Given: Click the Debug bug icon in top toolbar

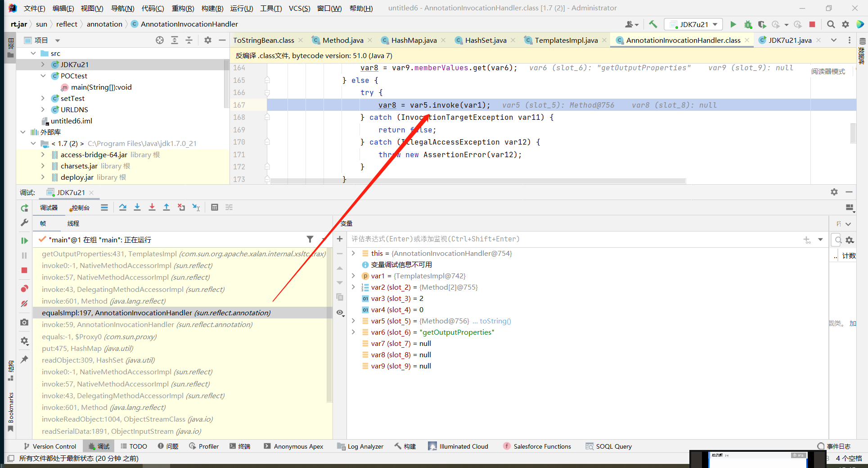Looking at the screenshot, I should 748,24.
